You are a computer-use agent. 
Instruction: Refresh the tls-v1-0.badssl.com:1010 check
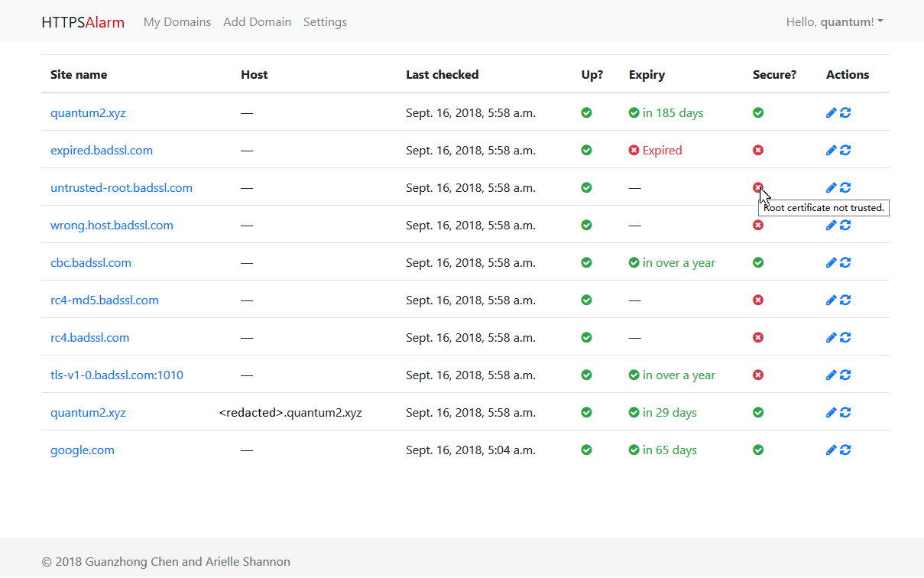(x=845, y=375)
